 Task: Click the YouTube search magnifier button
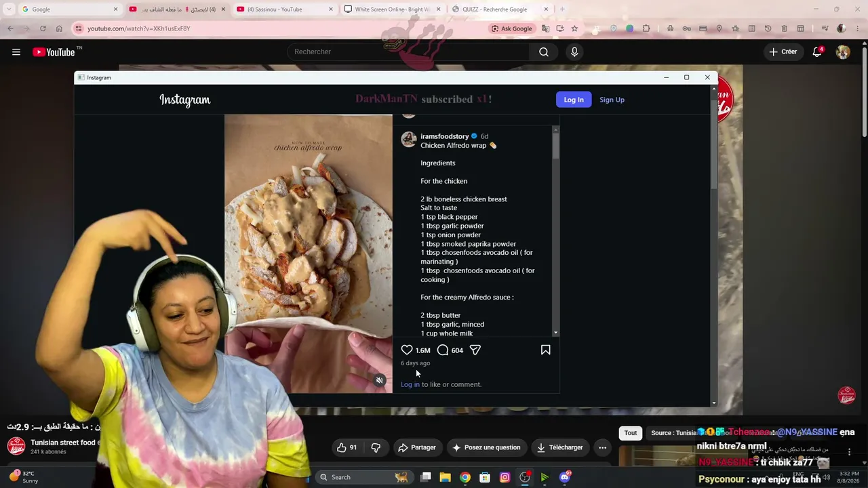click(544, 52)
